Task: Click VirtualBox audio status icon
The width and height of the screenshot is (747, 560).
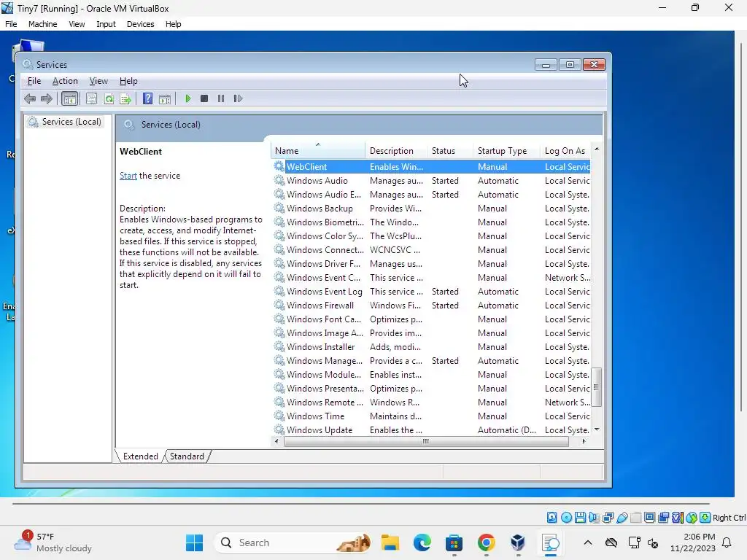Action: point(594,518)
